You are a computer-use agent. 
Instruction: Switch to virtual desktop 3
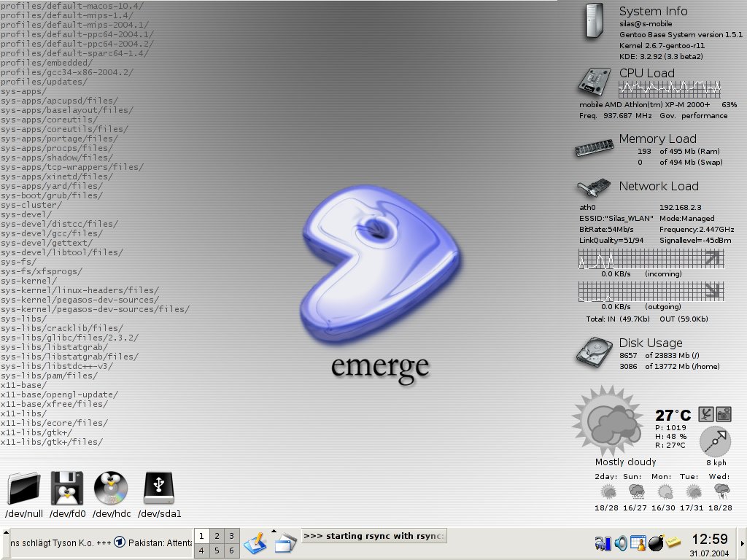coord(231,536)
